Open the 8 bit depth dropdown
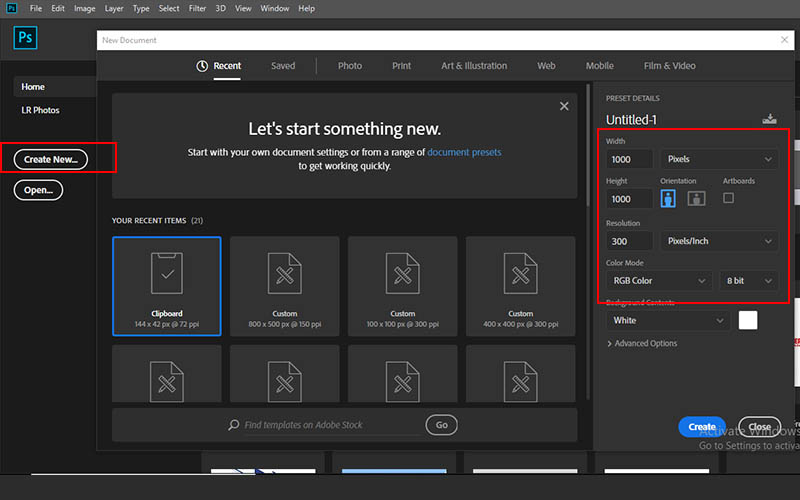800x500 pixels. (x=749, y=282)
